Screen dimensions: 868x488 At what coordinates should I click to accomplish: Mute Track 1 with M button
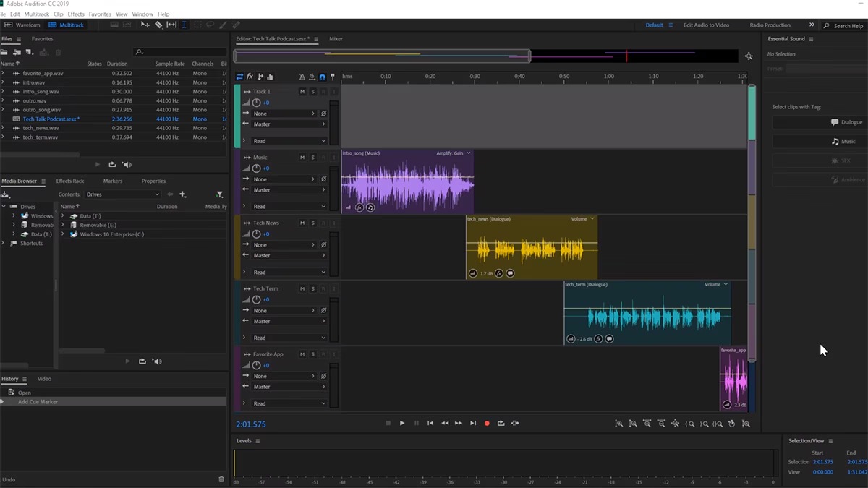tap(302, 92)
